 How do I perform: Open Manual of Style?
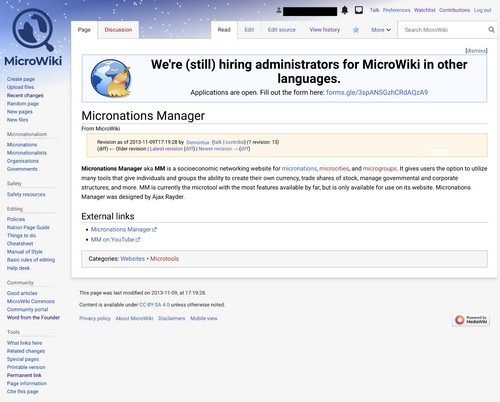(x=25, y=252)
